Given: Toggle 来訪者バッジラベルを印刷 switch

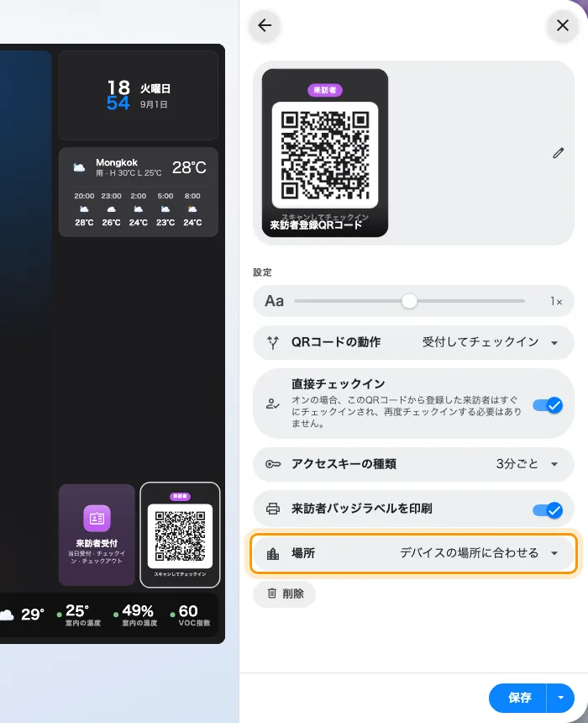Looking at the screenshot, I should (x=548, y=510).
